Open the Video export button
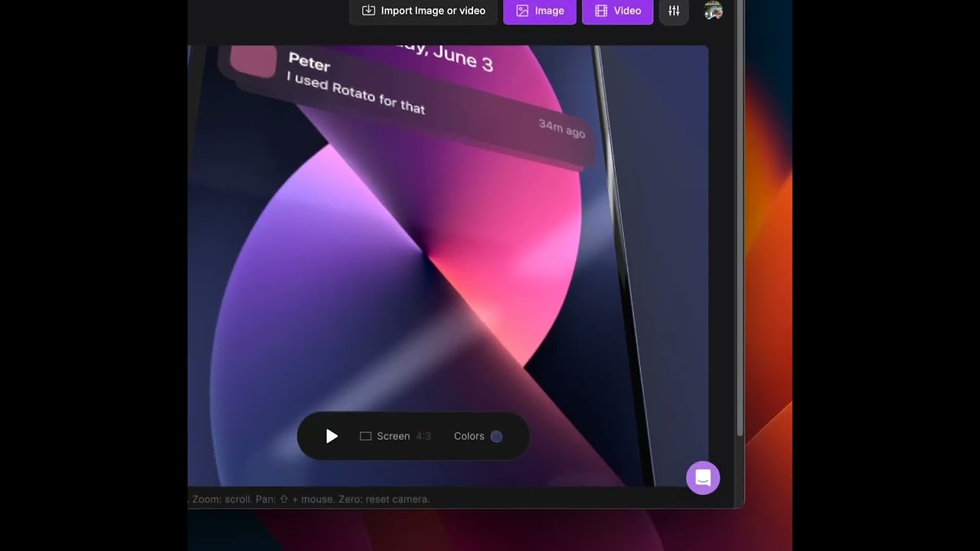Viewport: 980px width, 551px height. [x=618, y=11]
